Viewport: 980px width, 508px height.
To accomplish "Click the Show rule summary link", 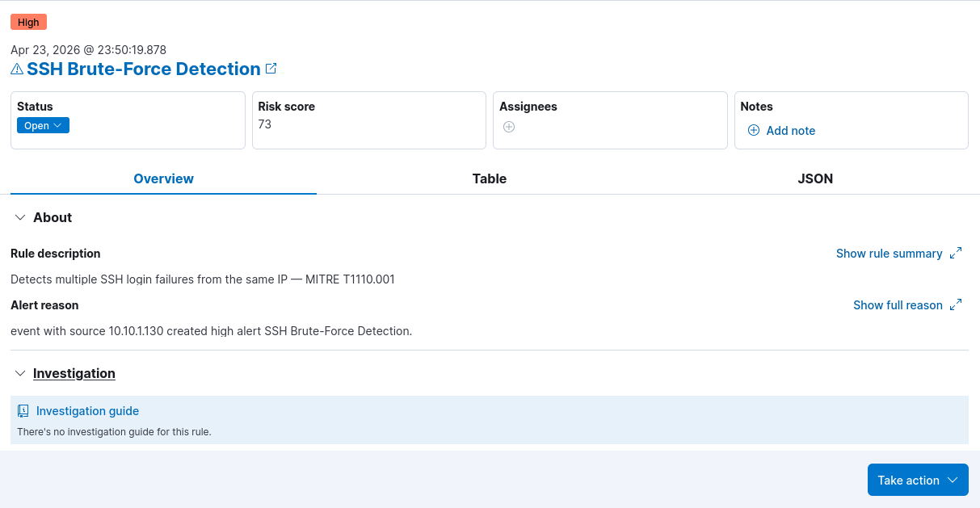I will click(889, 254).
